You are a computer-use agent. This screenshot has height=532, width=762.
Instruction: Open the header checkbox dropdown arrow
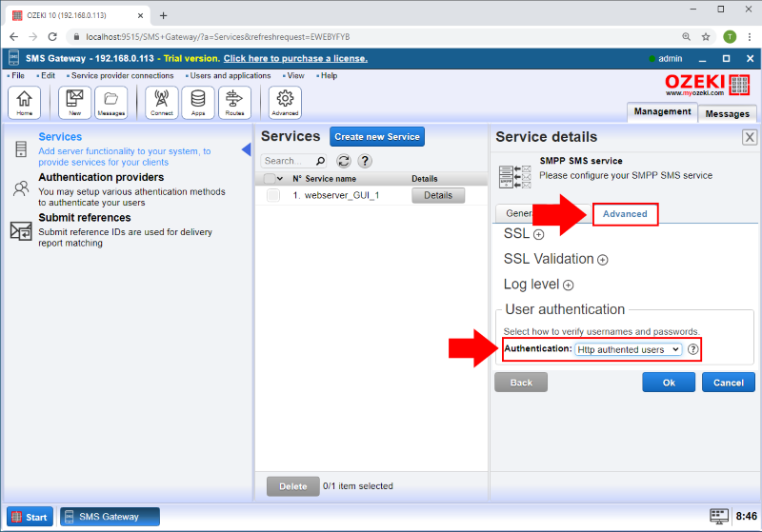[x=280, y=179]
